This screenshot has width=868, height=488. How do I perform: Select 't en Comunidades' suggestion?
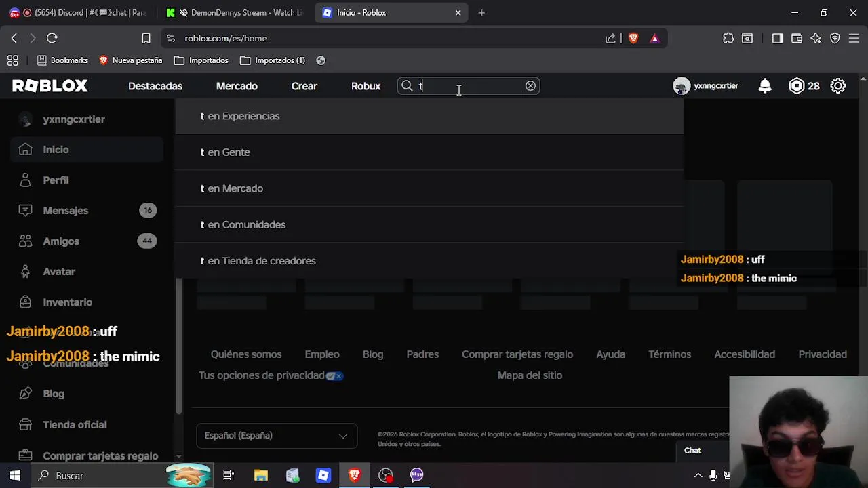(x=429, y=224)
